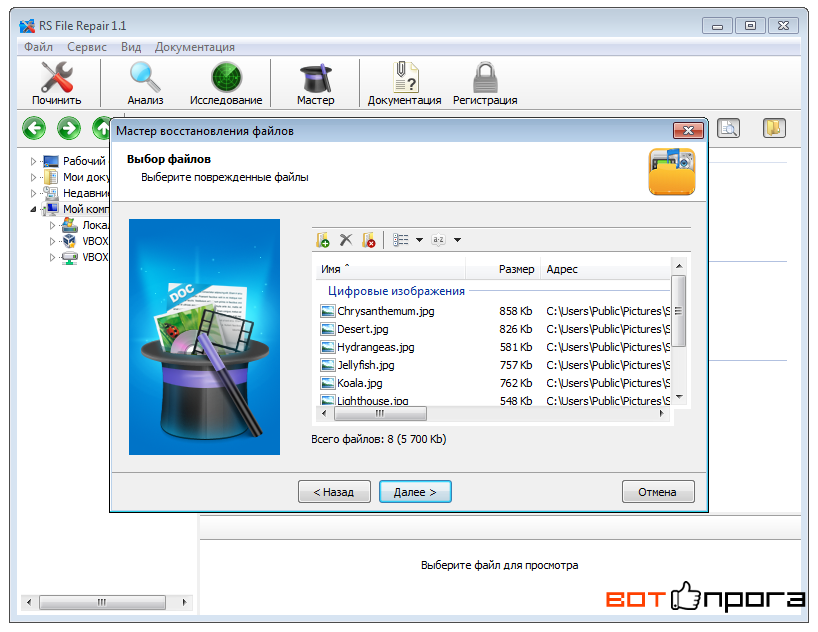Click the a-z sort icon
818x632 pixels.
click(x=438, y=240)
